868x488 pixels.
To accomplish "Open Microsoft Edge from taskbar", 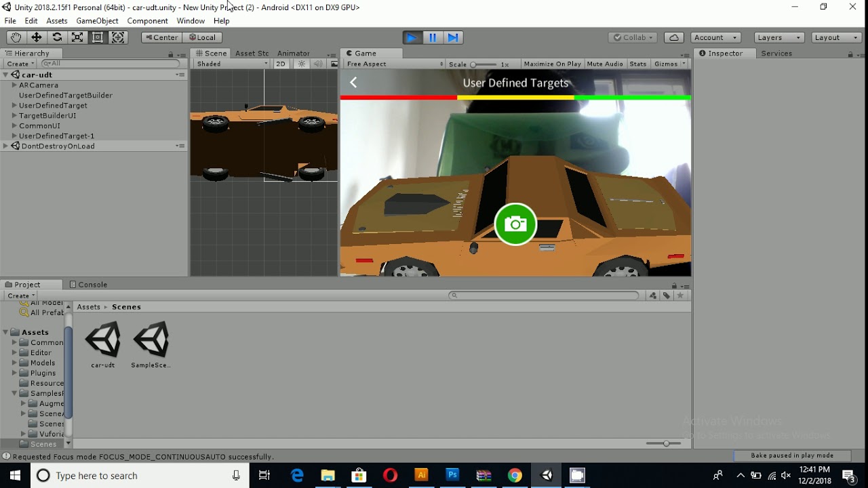I will (297, 475).
